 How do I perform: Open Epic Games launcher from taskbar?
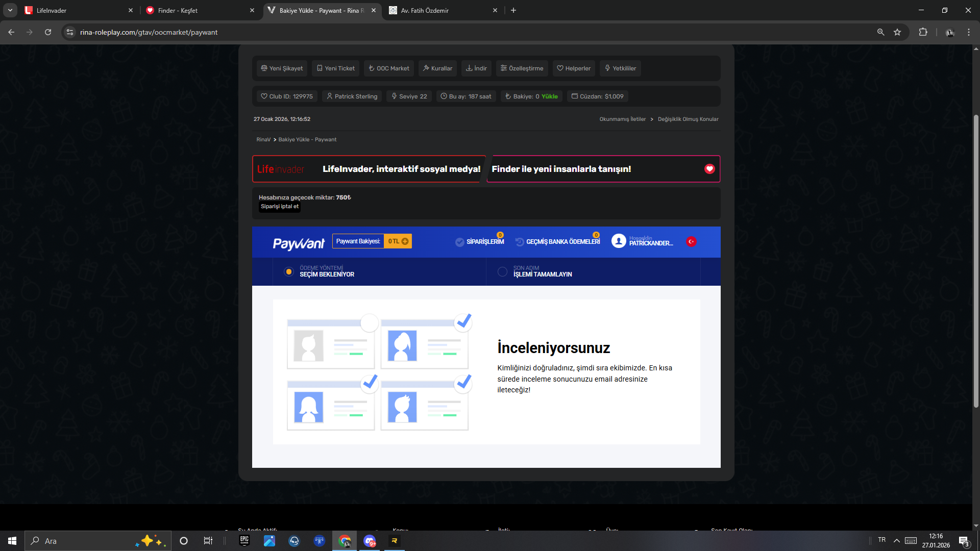244,541
